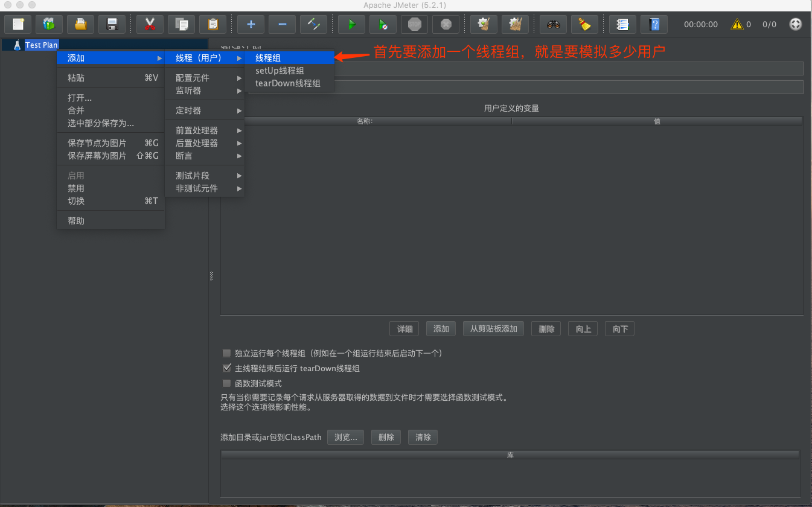The width and height of the screenshot is (812, 507).
Task: Click the shutdown test icon
Action: click(446, 25)
